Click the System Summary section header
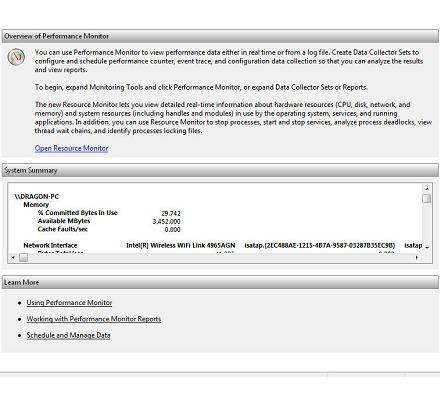440x406 pixels. click(x=220, y=170)
